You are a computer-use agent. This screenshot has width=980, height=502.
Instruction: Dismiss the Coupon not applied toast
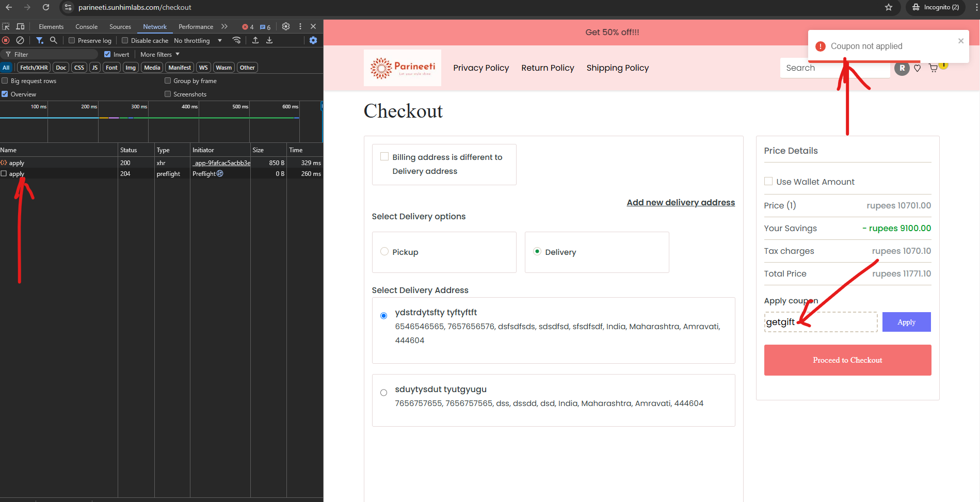(961, 41)
